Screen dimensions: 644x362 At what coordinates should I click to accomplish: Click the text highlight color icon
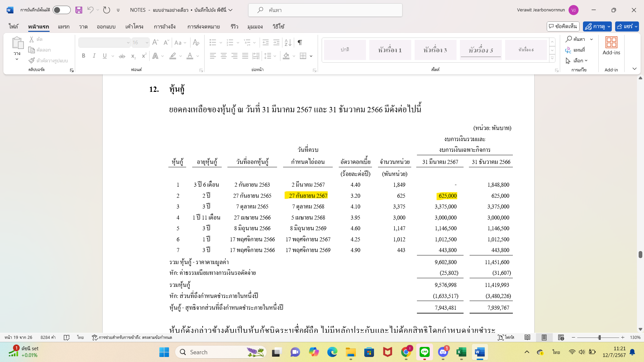pos(172,56)
